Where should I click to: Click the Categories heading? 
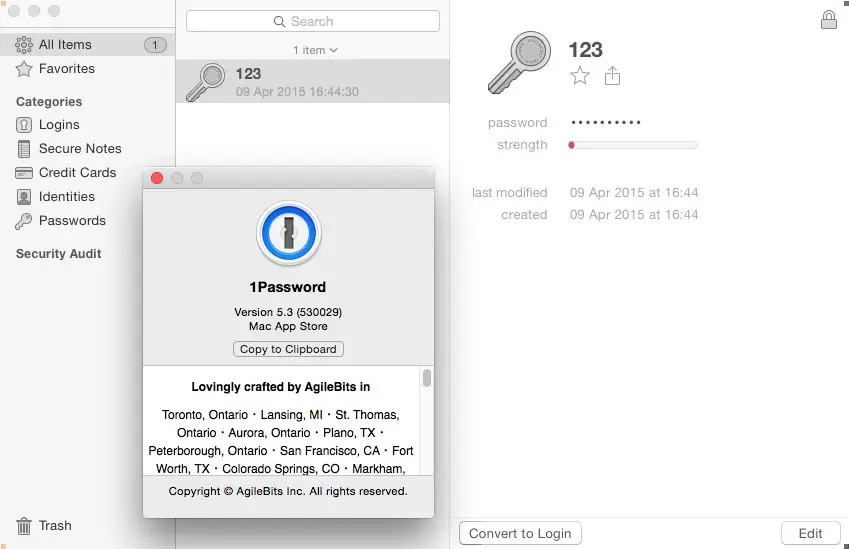click(x=49, y=102)
